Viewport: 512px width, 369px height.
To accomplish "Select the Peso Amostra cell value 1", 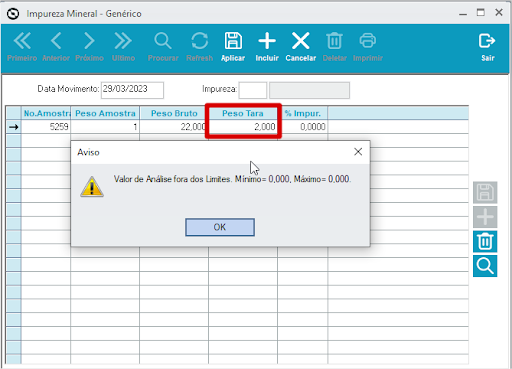I will (x=105, y=127).
